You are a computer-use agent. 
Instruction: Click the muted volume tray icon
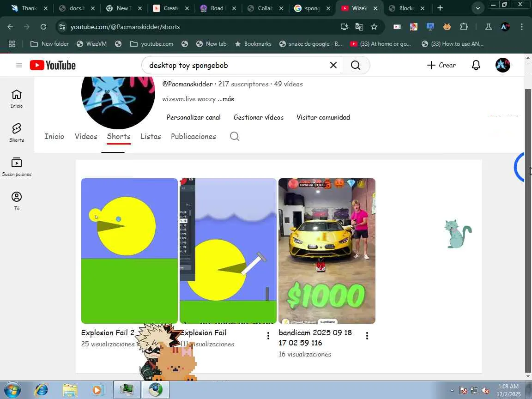pyautogui.click(x=485, y=391)
